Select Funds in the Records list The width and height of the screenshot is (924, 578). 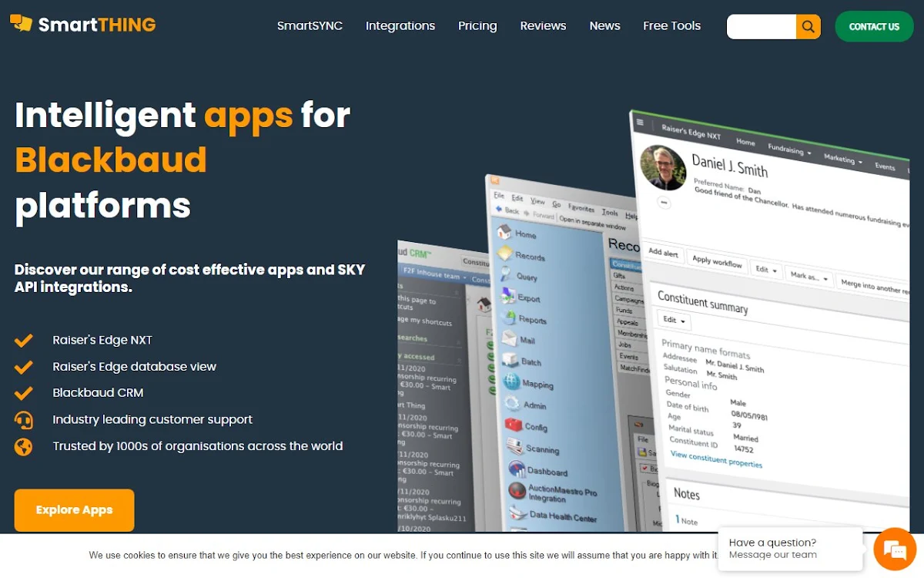(624, 311)
